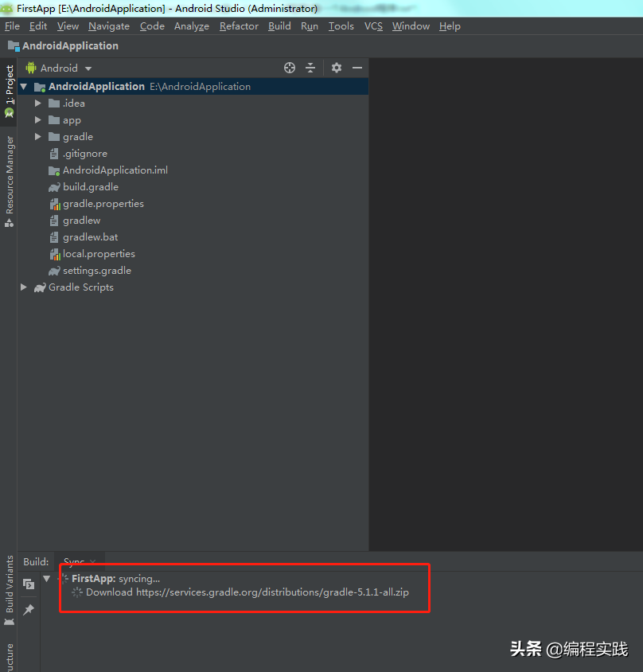Click the FirstApp: syncing... row
Screen dimensions: 643x672
click(115, 579)
